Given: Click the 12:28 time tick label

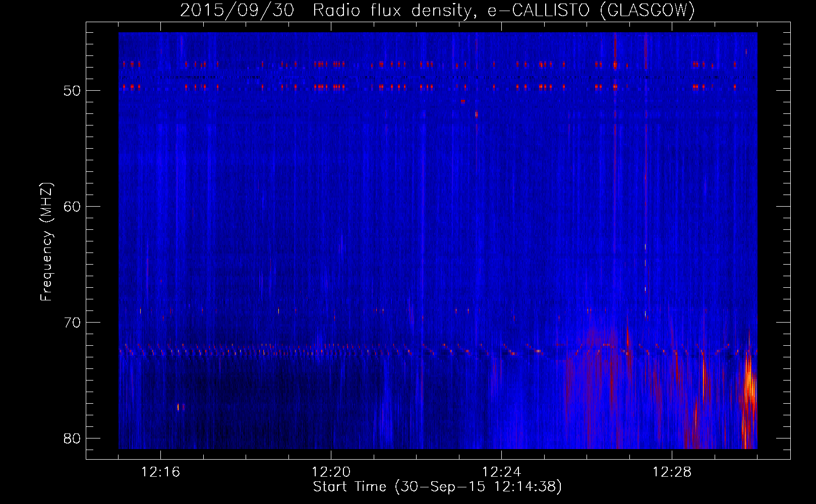Looking at the screenshot, I should click(x=672, y=472).
